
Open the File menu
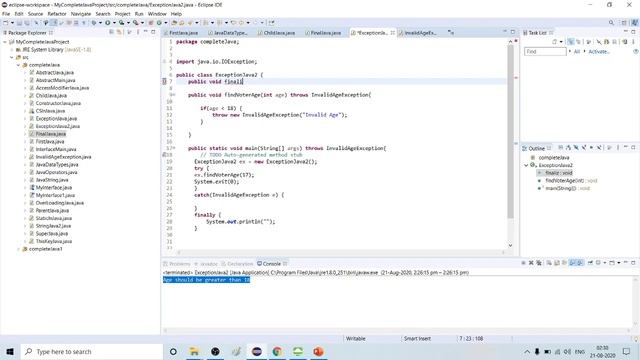(x=6, y=14)
